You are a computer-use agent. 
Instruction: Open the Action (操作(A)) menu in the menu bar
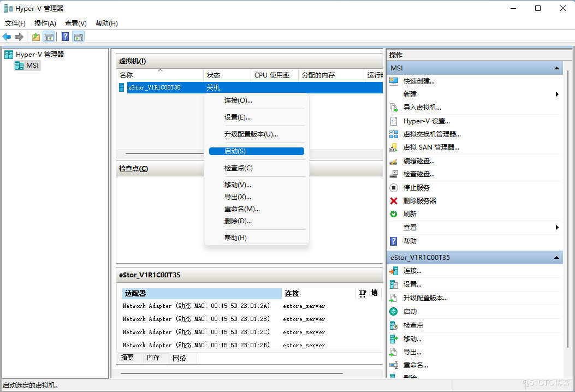tap(45, 23)
